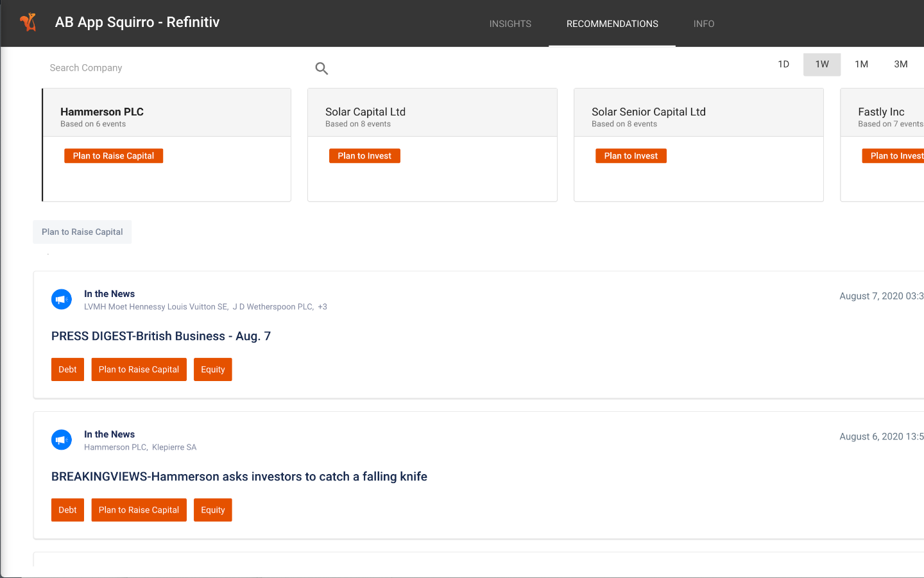
Task: Click 'In the News' label on PRESS DIGEST item
Action: click(109, 294)
